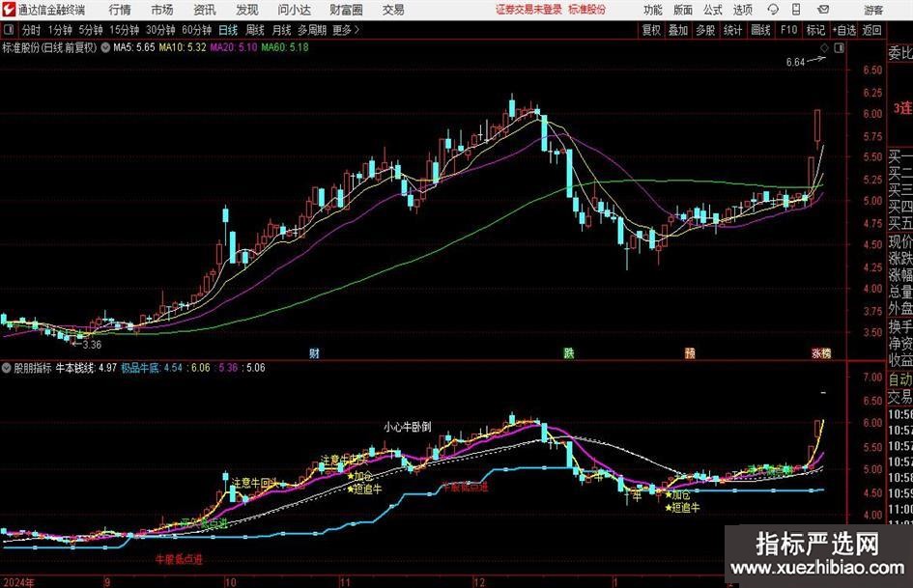Click the 标记 mark button
This screenshot has height=588, width=913.
pyautogui.click(x=815, y=30)
